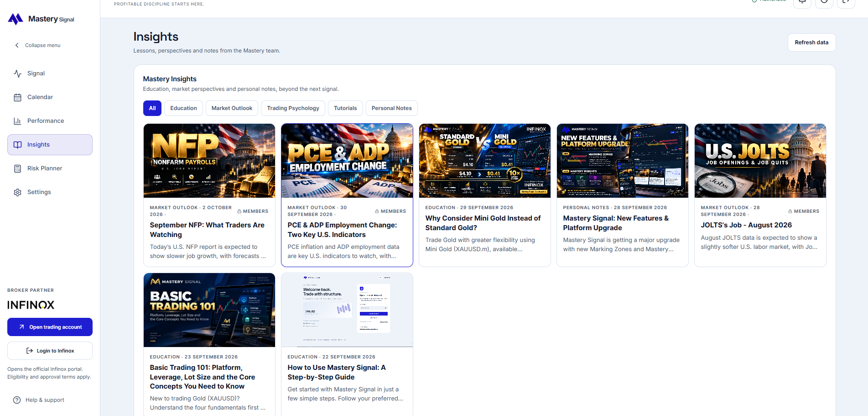Click the Performance bar chart icon
The height and width of the screenshot is (416, 868).
pos(17,121)
